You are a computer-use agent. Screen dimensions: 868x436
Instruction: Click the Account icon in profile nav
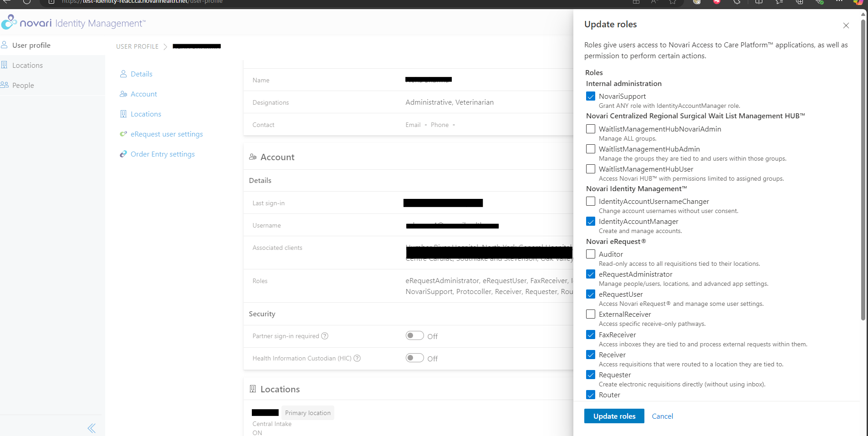123,94
